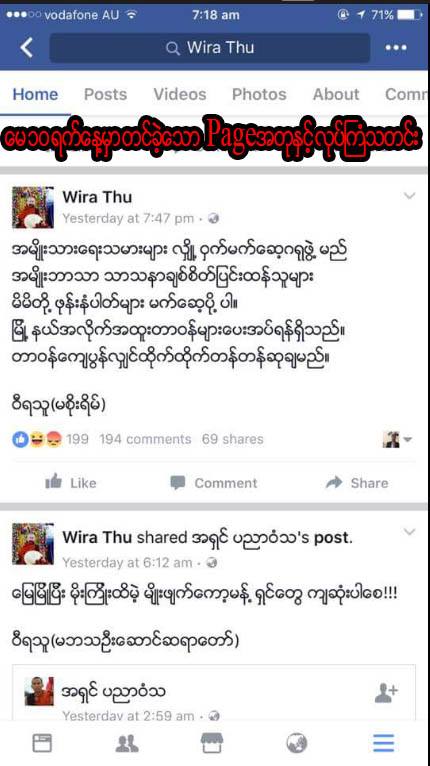Open the News Feed icon in bottom bar

(x=42, y=743)
